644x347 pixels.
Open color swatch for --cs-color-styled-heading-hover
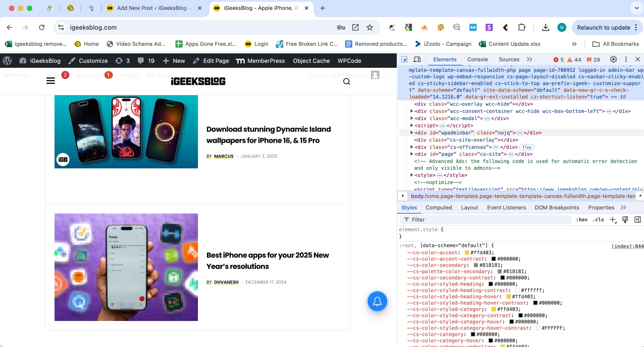pyautogui.click(x=508, y=297)
